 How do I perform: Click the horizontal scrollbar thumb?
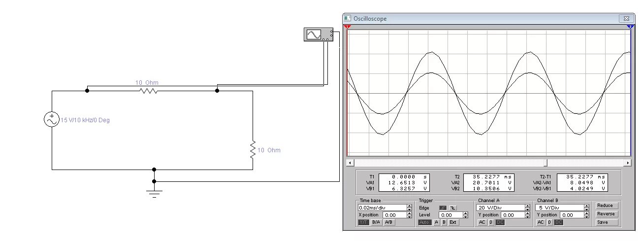(x=546, y=163)
